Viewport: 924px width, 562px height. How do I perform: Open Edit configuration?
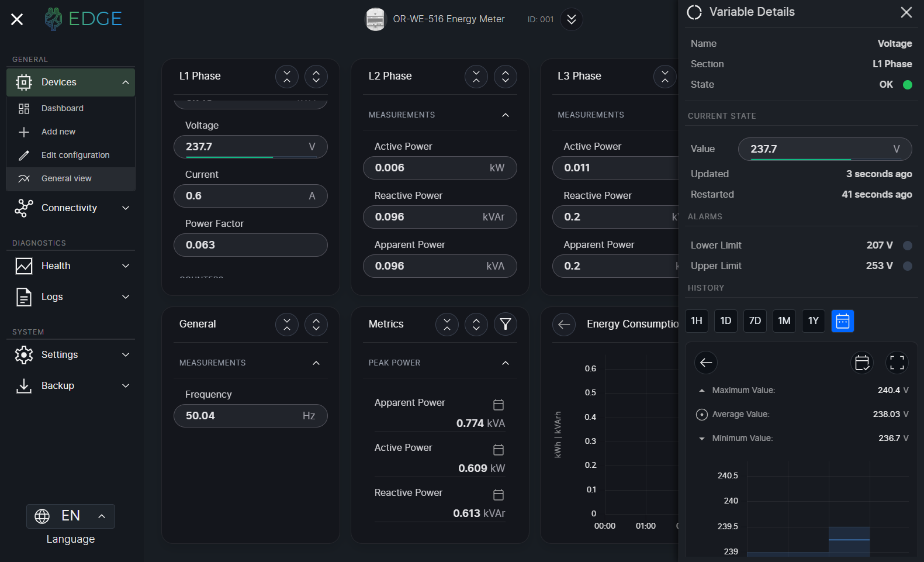[x=71, y=155]
